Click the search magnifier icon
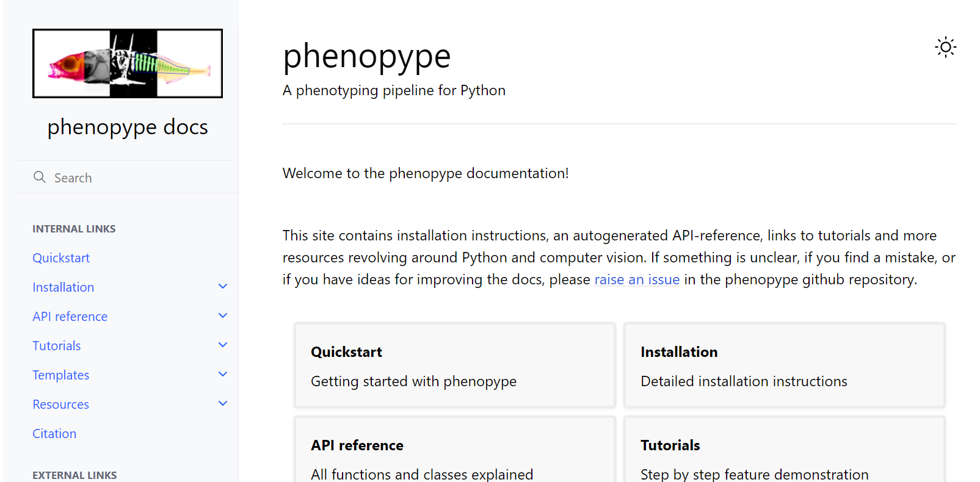Screen dimensions: 980x482 40,177
